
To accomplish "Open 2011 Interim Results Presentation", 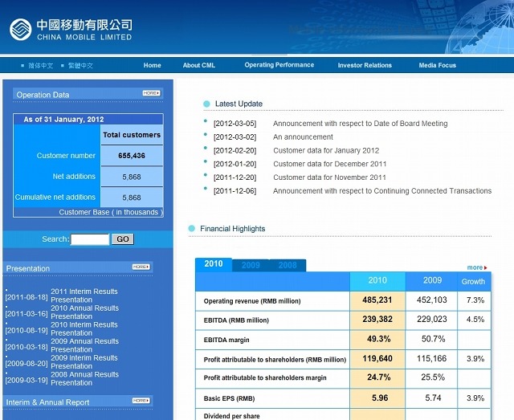I will pos(84,296).
